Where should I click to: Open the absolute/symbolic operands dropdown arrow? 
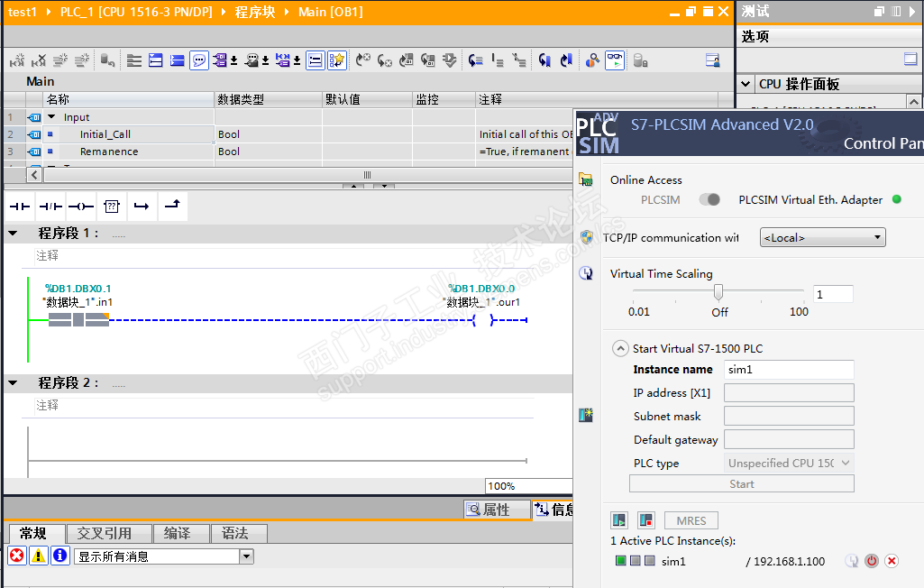point(234,60)
